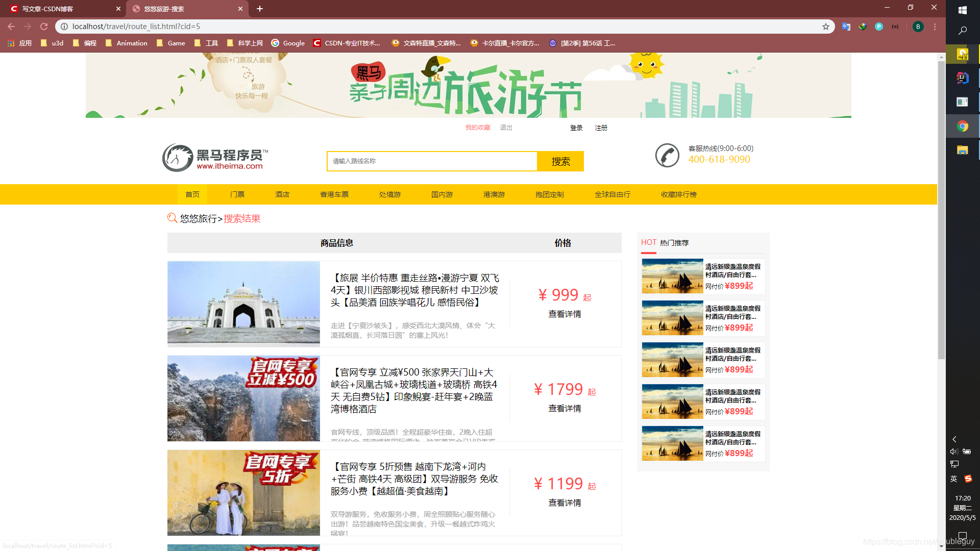Open the u3d bookmark folder
The width and height of the screenshot is (980, 551).
point(52,43)
